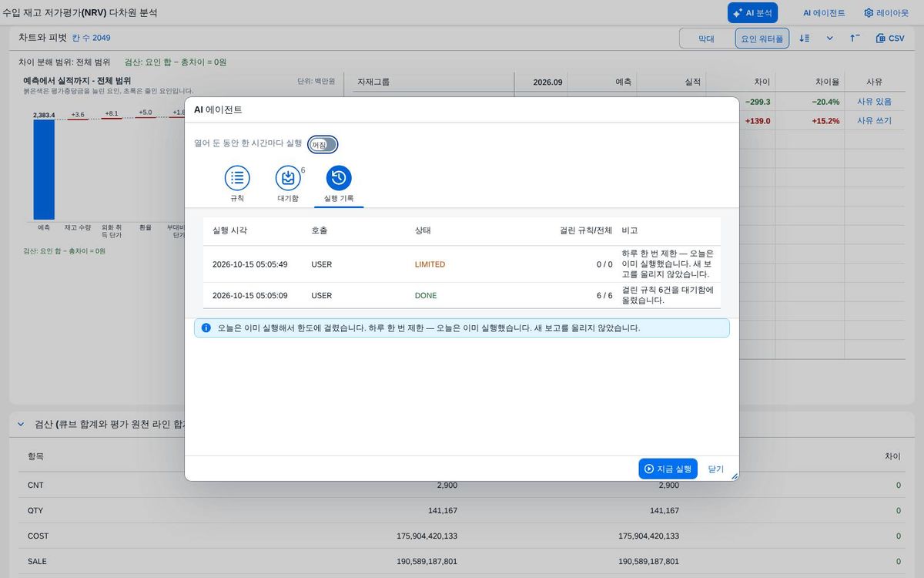Viewport: 924px width, 578px height.
Task: Open the 대기함 inbox icon
Action: pos(288,178)
